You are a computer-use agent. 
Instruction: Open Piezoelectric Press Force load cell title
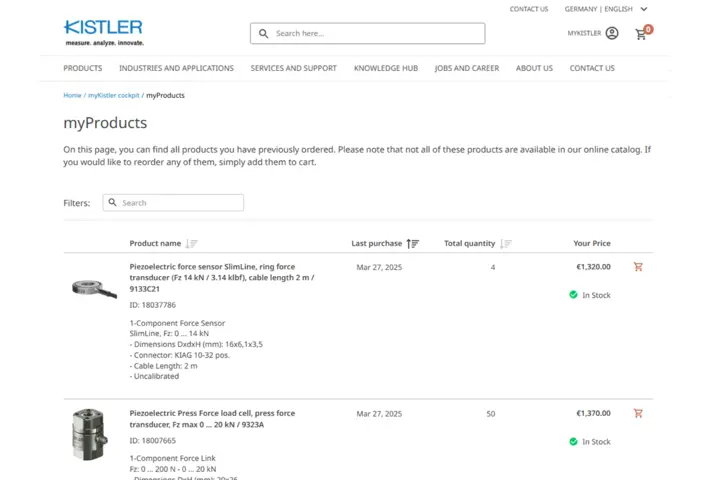pos(212,418)
